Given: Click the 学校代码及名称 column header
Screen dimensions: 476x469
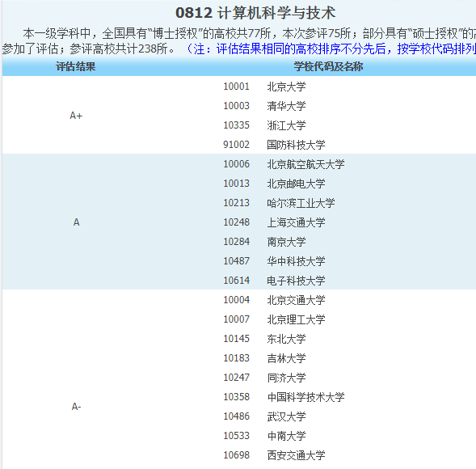Looking at the screenshot, I should 328,66.
